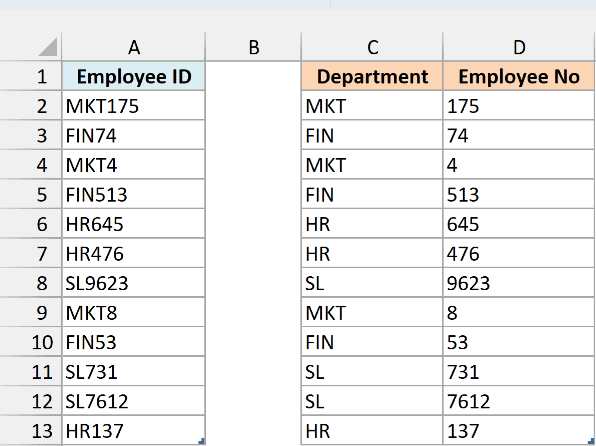Click Employee No cell 137
596x446 pixels.
click(519, 430)
